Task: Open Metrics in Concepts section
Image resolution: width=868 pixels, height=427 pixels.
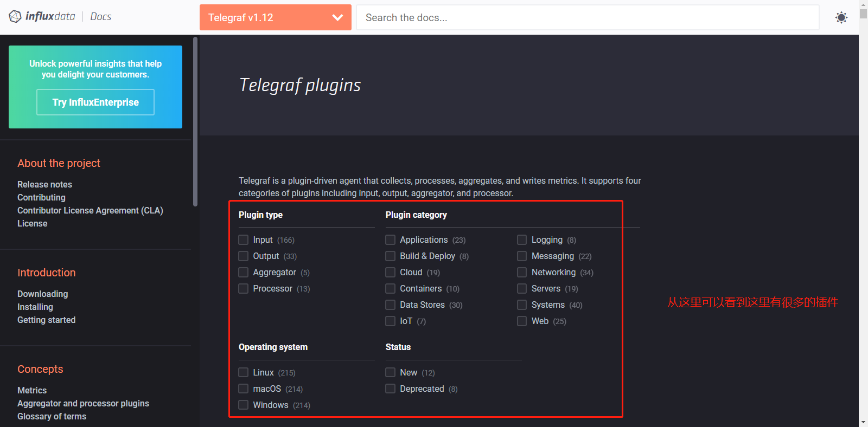Action: coord(32,390)
